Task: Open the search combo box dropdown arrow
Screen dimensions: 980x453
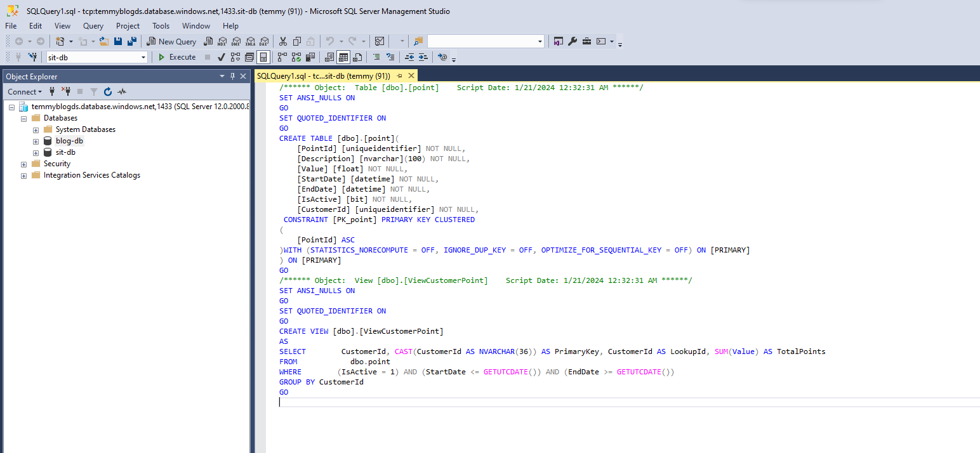Action: point(540,41)
